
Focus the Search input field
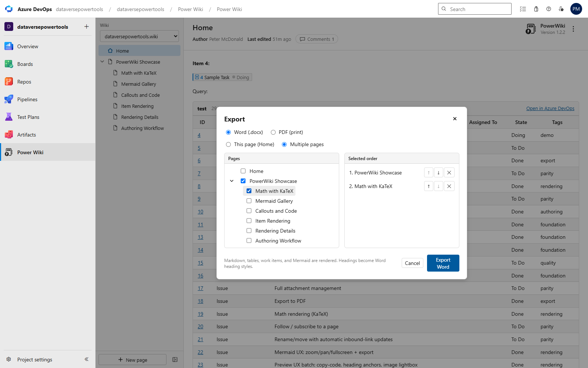(x=475, y=9)
